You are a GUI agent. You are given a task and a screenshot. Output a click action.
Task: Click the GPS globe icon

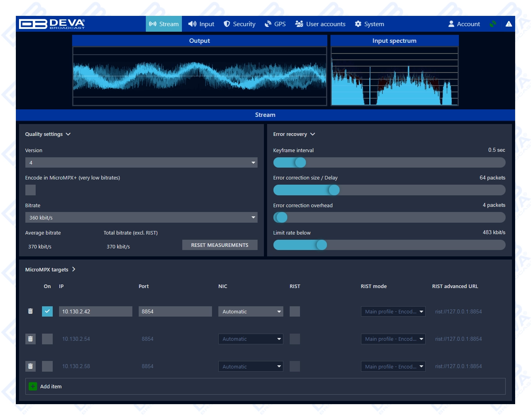(268, 24)
